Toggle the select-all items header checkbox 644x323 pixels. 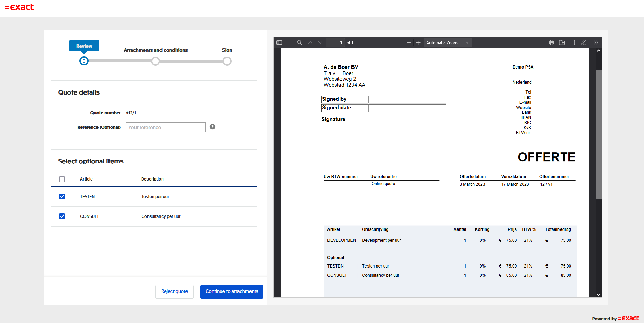62,179
